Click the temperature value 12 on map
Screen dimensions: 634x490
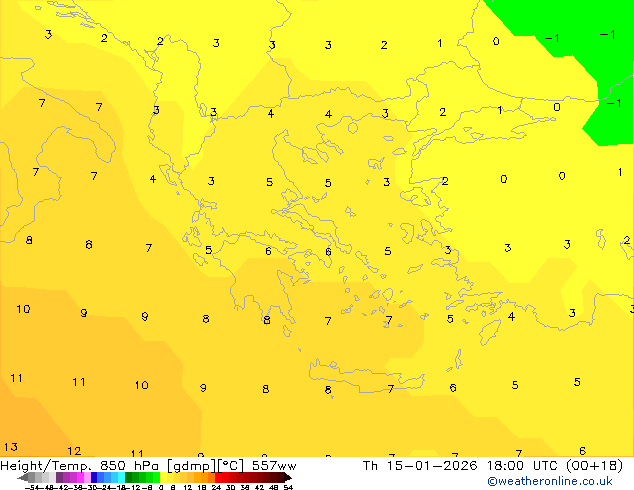(74, 451)
